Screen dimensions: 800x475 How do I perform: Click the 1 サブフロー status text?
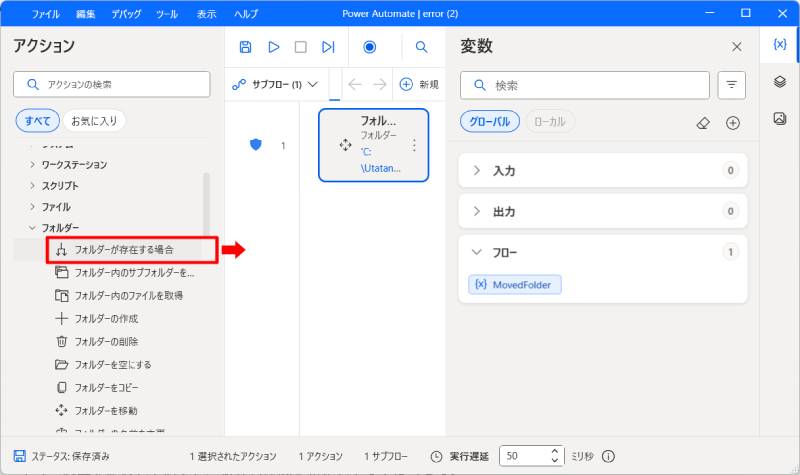coord(386,456)
